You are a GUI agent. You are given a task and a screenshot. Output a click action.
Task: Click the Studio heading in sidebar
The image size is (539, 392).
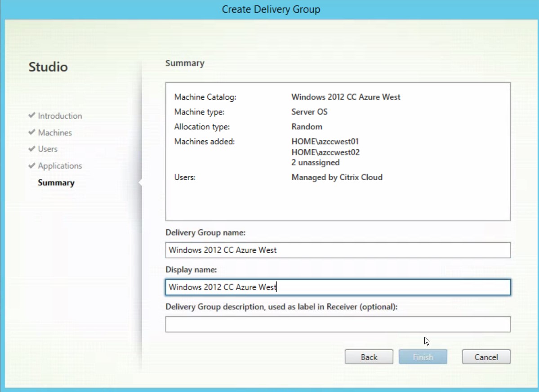(48, 67)
